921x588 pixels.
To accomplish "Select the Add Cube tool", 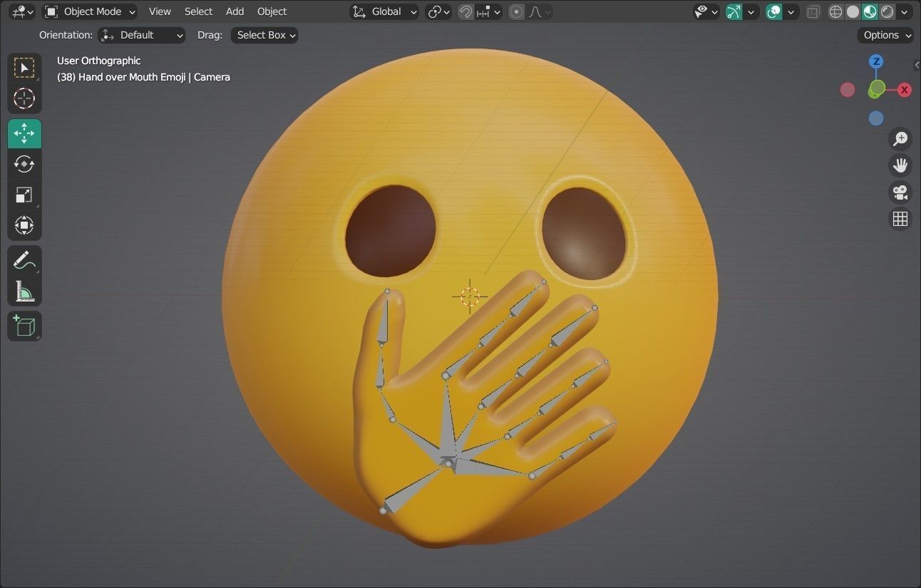I will (x=24, y=326).
